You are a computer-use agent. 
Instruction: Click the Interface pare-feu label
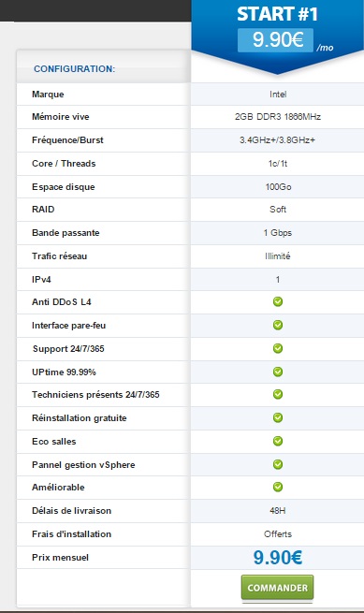tap(69, 326)
